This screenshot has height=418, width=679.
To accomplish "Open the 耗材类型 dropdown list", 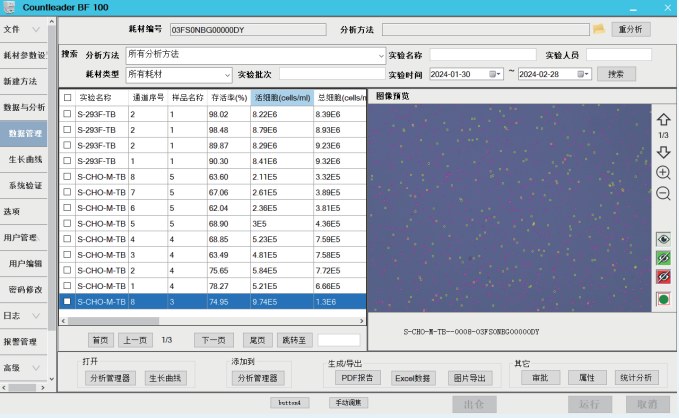I will [227, 75].
